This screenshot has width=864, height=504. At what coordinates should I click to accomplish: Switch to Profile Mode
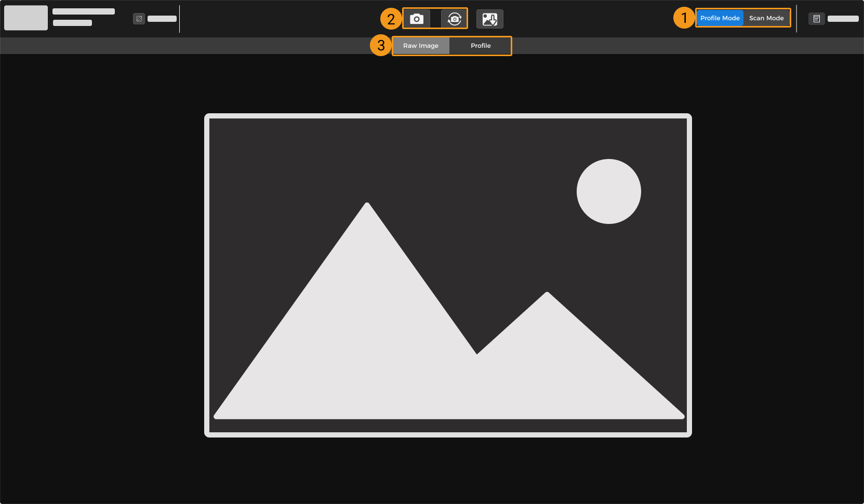720,18
